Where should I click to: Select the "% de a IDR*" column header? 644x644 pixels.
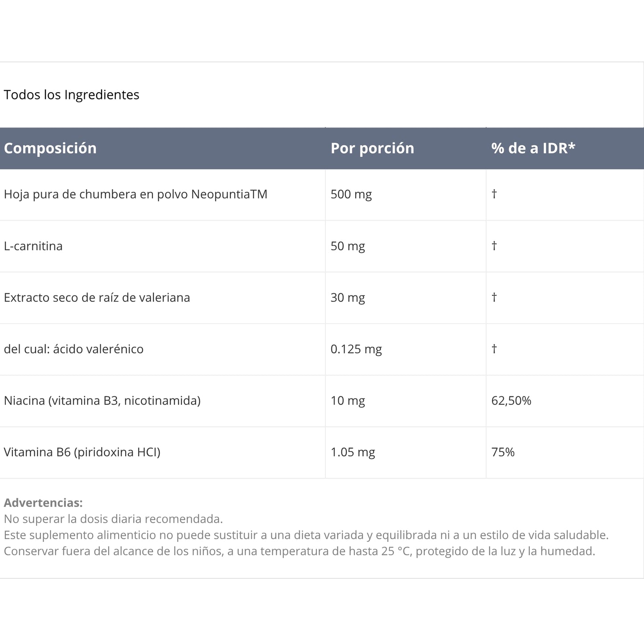point(533,148)
